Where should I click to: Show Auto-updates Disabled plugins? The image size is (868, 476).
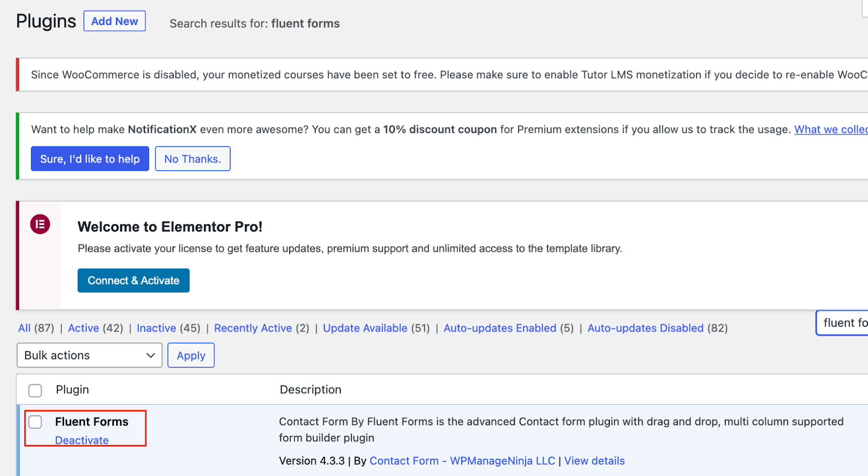(x=645, y=328)
